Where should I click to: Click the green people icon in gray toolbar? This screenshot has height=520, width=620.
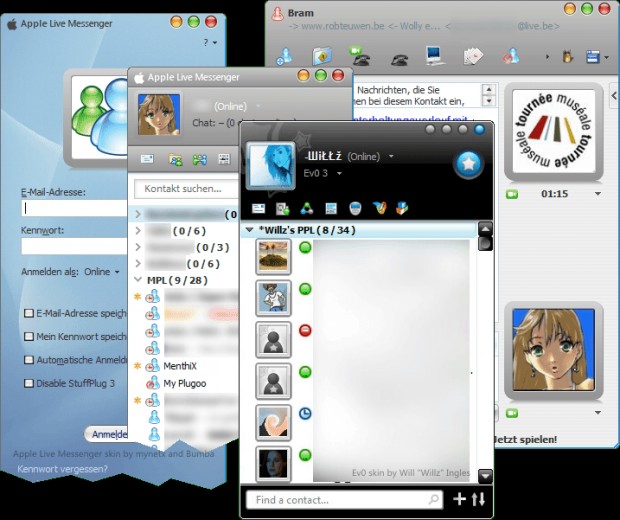200,159
